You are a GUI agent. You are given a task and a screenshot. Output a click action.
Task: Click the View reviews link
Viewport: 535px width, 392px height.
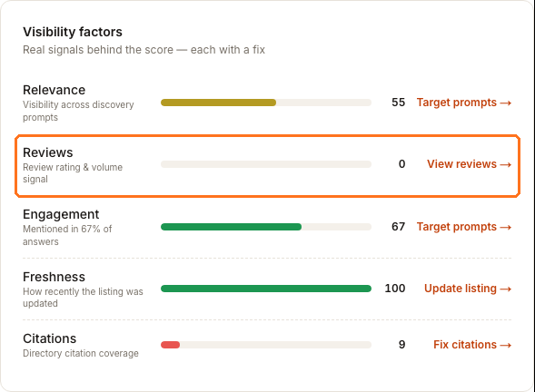[x=470, y=164]
